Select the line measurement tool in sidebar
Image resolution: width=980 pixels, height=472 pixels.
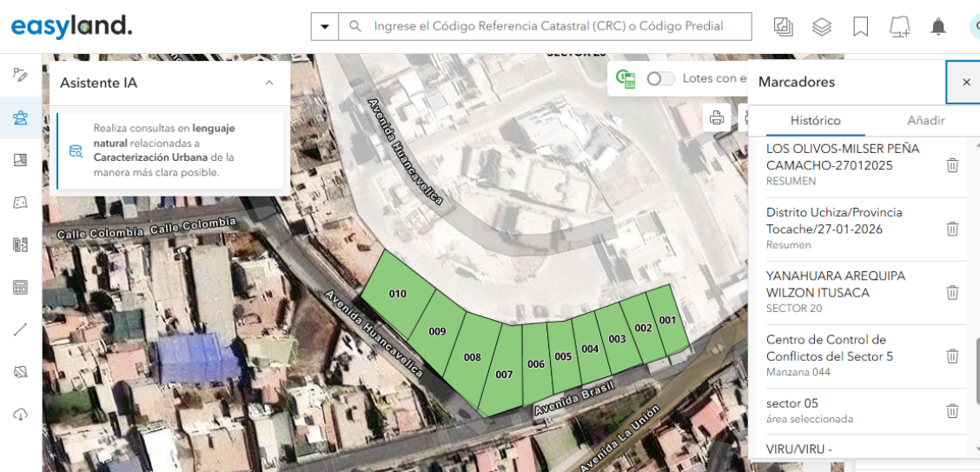20,329
